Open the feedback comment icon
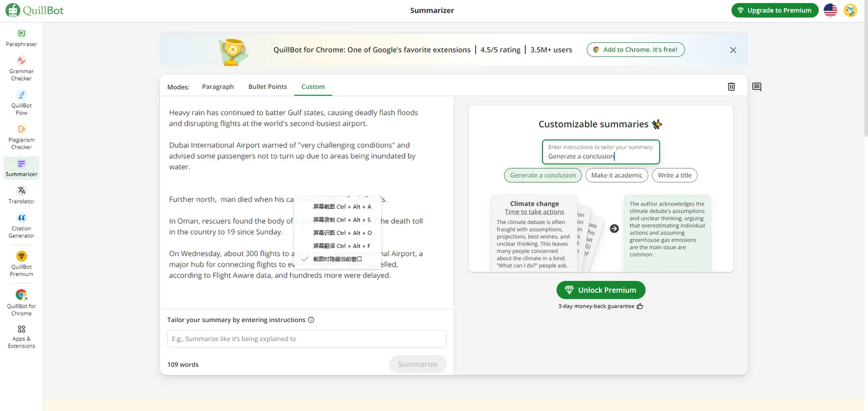 (757, 87)
